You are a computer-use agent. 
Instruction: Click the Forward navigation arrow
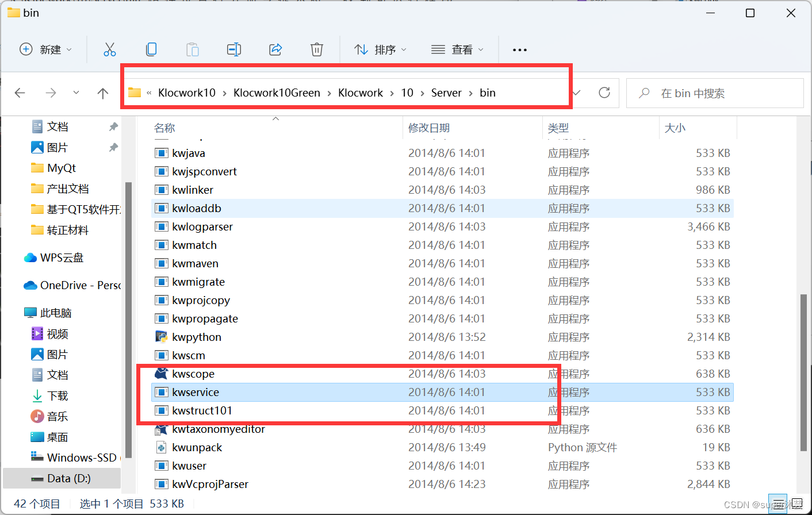(x=51, y=93)
